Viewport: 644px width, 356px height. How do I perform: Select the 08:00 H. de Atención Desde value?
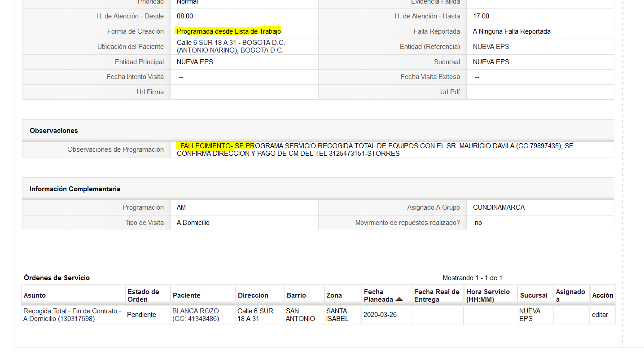[185, 16]
